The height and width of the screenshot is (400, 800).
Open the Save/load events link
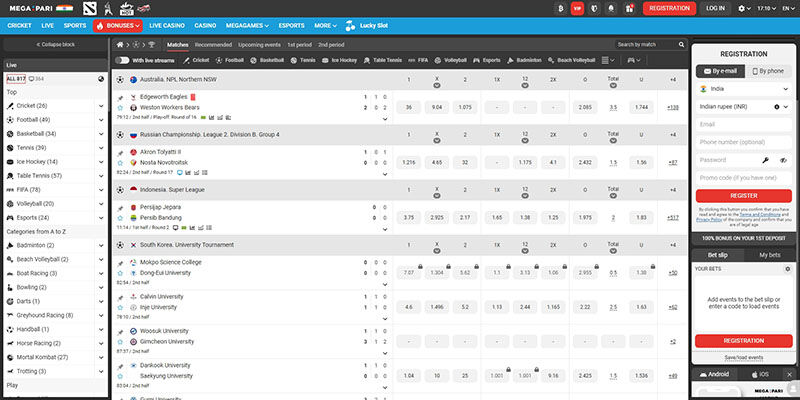tap(743, 358)
